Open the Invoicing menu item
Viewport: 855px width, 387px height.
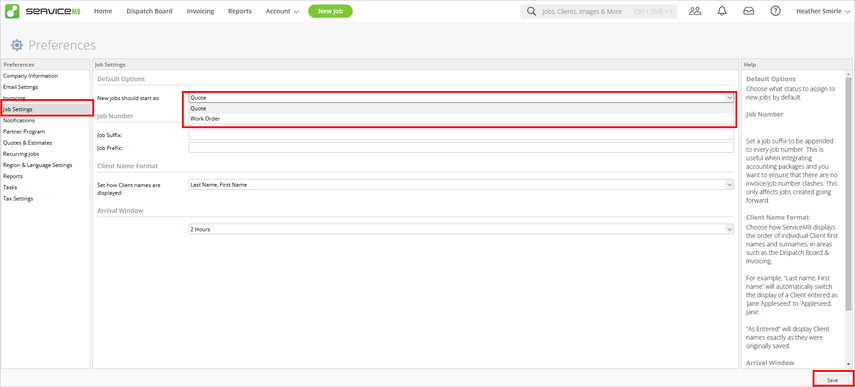(x=200, y=11)
